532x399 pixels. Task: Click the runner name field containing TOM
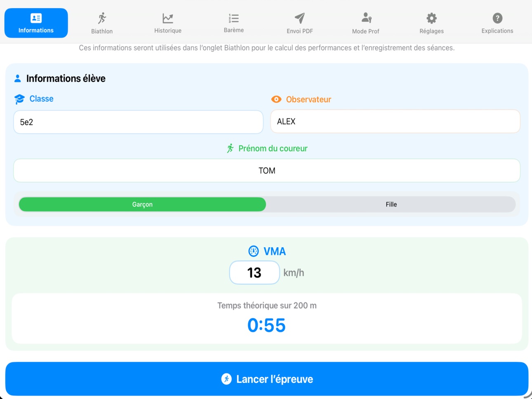point(267,171)
